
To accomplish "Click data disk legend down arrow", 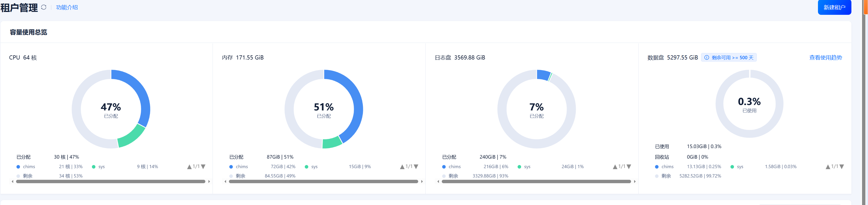I will pos(842,167).
